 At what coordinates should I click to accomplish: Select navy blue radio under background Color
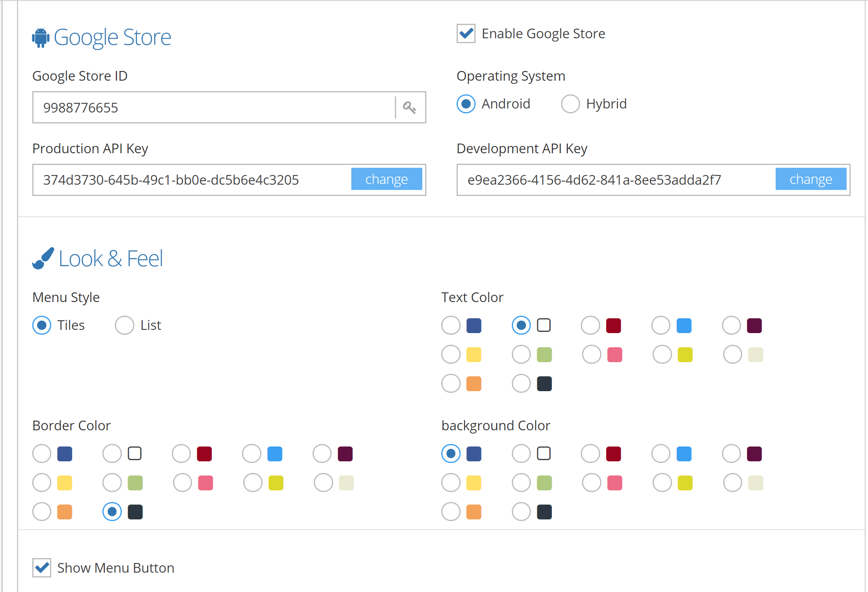pos(451,454)
